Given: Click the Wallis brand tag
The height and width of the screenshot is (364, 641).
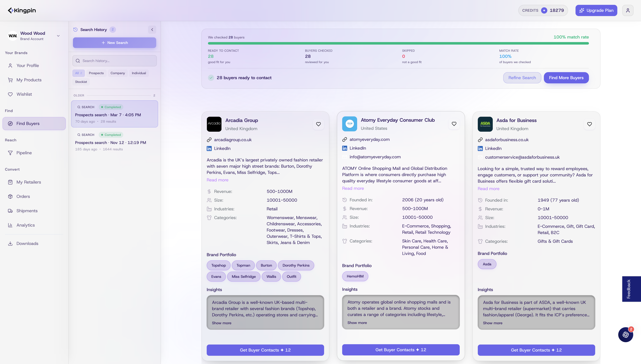Looking at the screenshot, I should point(271,276).
